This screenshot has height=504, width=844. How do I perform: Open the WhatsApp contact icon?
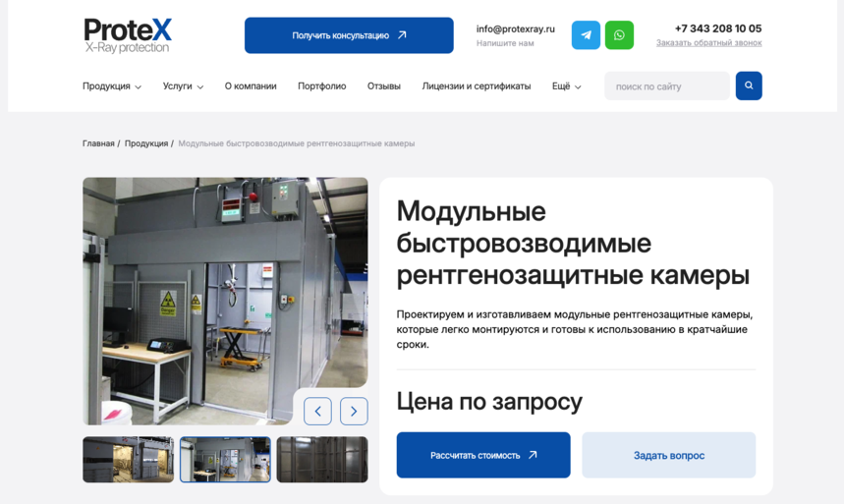[619, 35]
